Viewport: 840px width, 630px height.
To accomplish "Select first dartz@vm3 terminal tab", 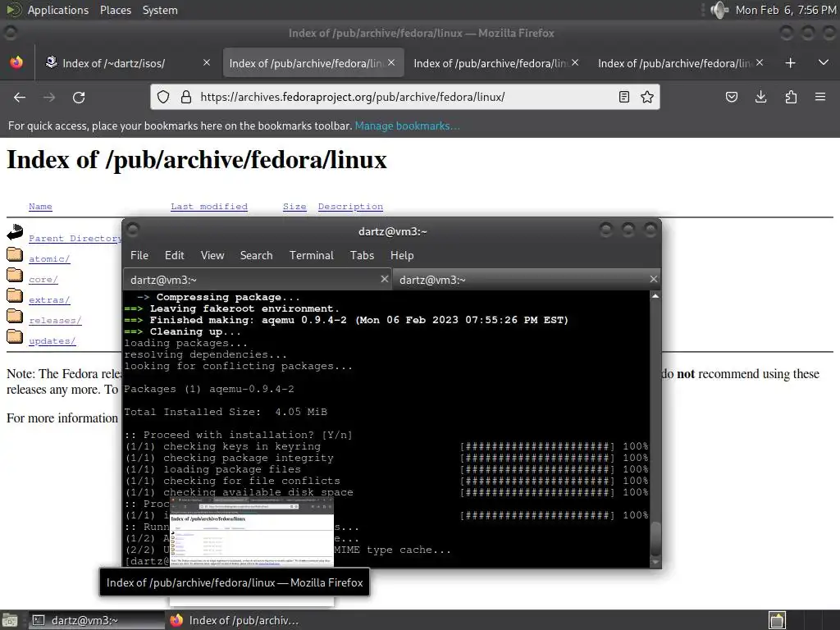I will tap(257, 280).
